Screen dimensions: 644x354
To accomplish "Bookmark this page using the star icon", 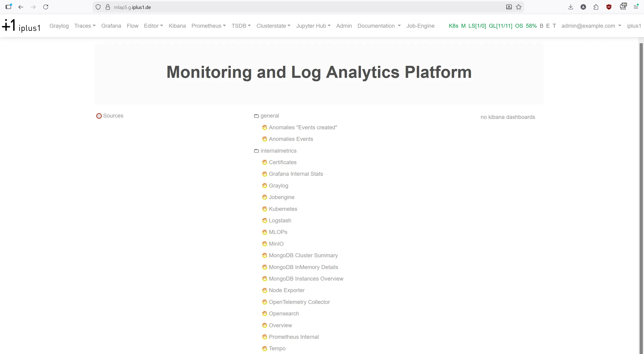I will [519, 7].
